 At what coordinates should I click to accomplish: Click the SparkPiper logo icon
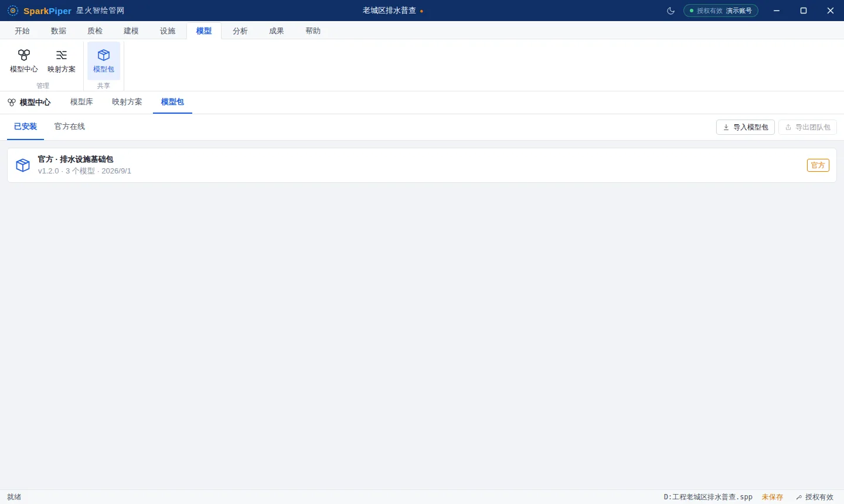13,11
